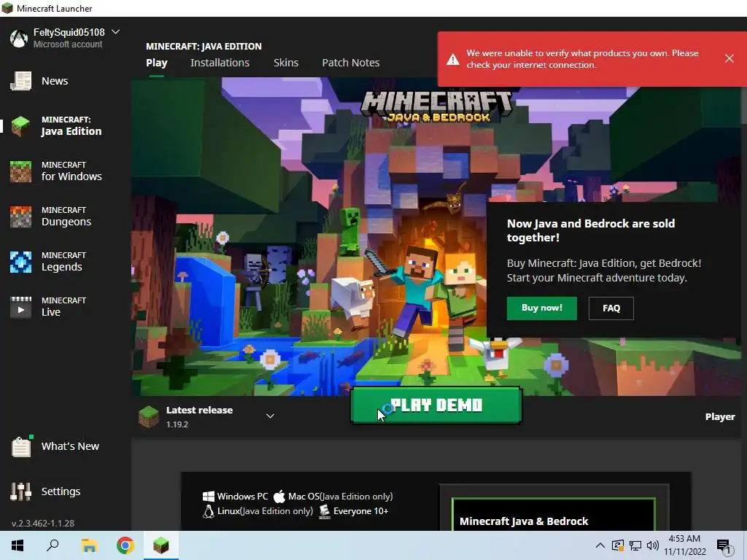Open the Settings sliders icon
This screenshot has width=747, height=560.
(x=21, y=491)
